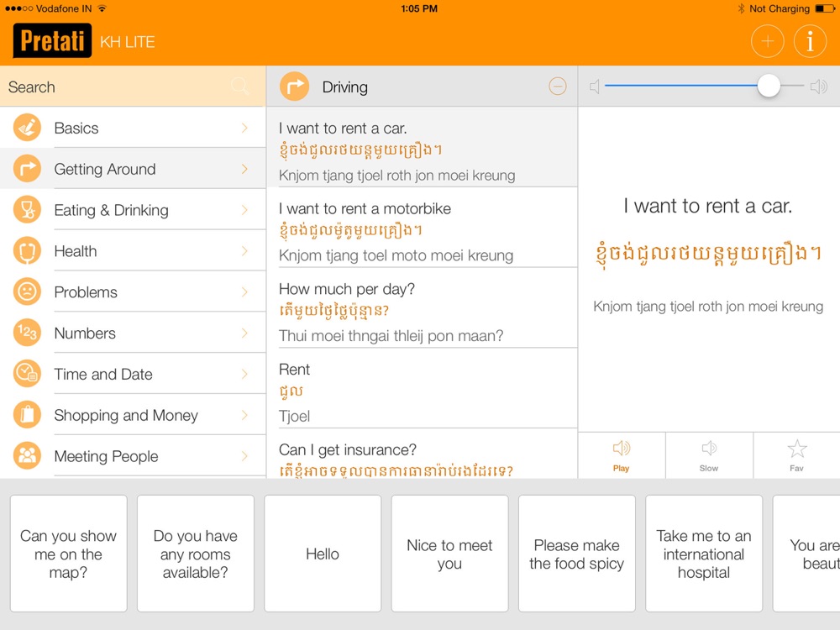The width and height of the screenshot is (840, 630).
Task: Tap the large Khmer translation text
Action: [707, 252]
